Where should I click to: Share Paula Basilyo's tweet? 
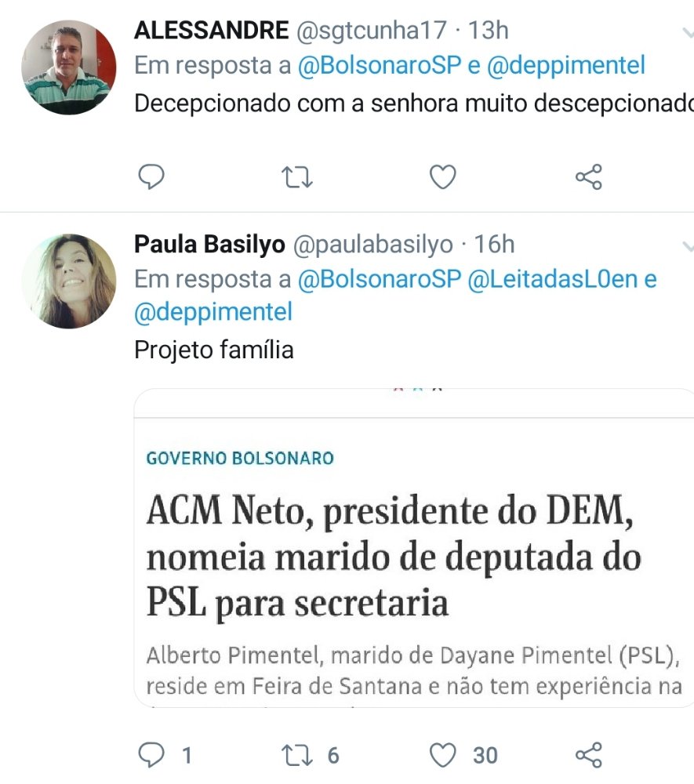(588, 755)
